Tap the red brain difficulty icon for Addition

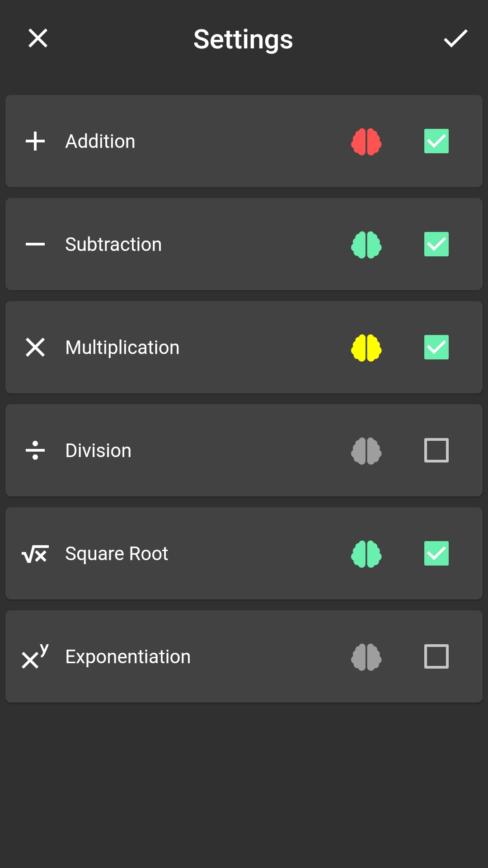pos(366,142)
